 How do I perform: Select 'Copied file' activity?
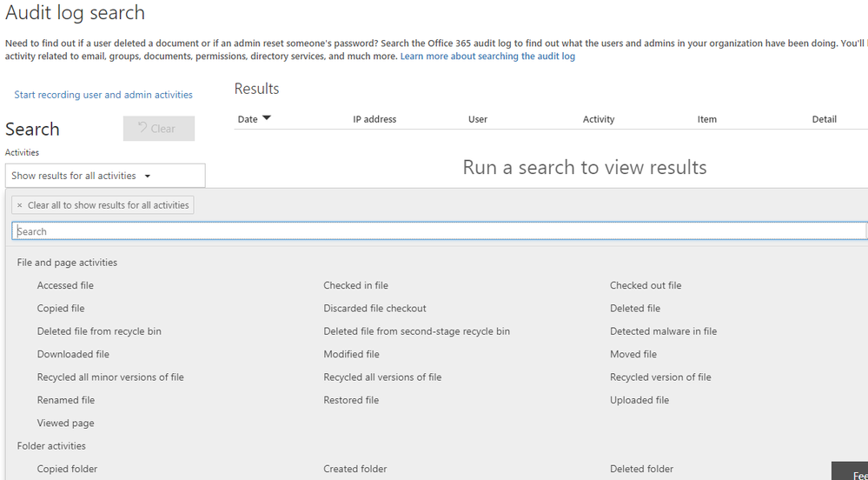coord(61,308)
